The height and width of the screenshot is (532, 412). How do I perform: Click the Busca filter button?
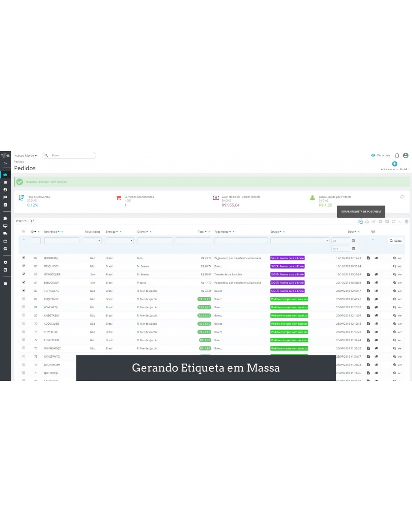point(396,241)
